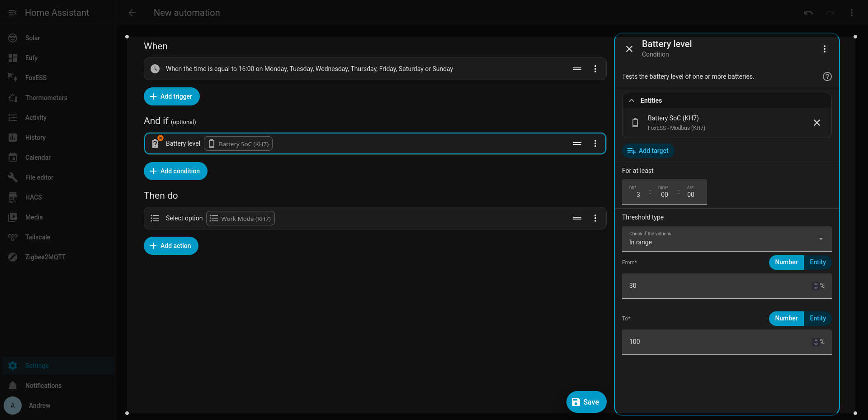Open the time trigger's three-dot menu
The height and width of the screenshot is (420, 868).
pos(595,69)
